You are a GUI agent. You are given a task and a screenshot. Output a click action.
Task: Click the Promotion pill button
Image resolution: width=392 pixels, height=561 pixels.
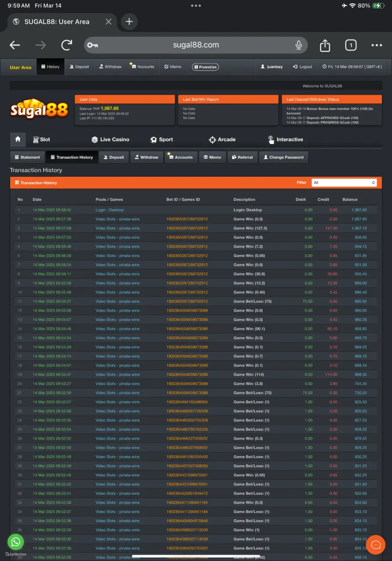tap(205, 67)
